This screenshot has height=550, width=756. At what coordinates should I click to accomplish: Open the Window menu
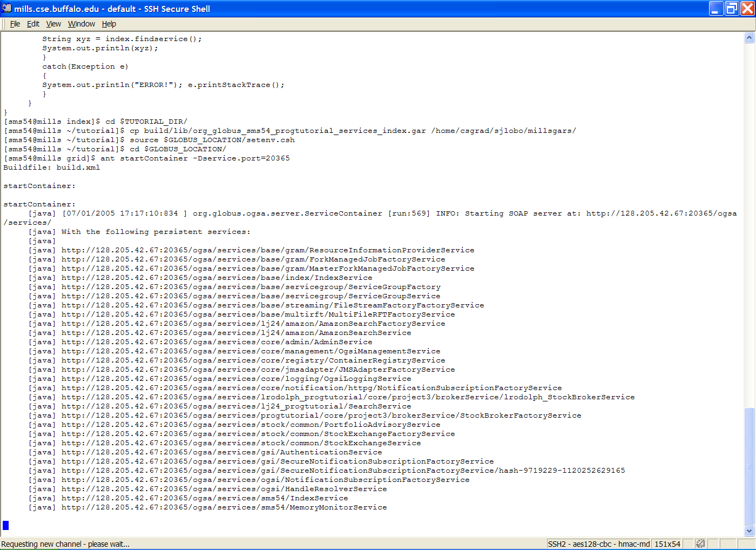[x=81, y=24]
